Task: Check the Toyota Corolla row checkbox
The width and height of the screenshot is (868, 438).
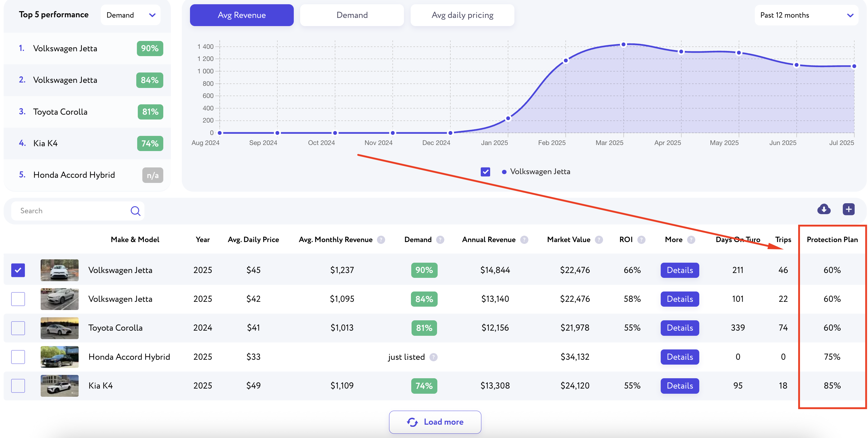Action: point(18,328)
